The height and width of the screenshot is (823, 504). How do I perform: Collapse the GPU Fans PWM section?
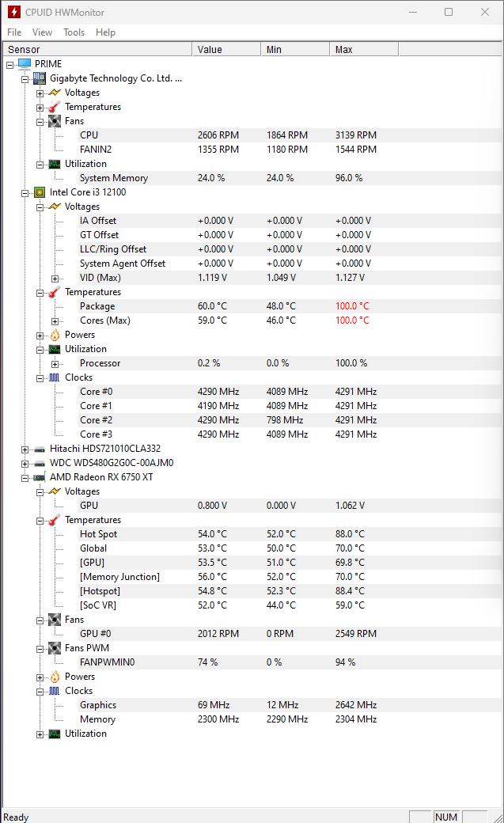(40, 649)
